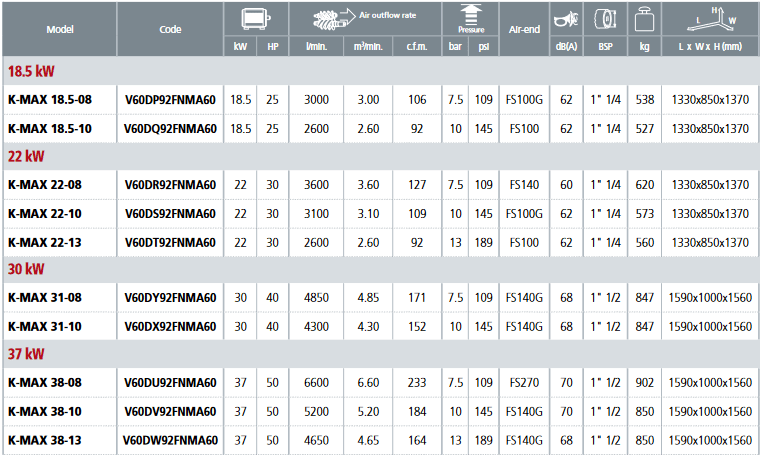Click code V60DQ92FNMA60

[x=170, y=129]
